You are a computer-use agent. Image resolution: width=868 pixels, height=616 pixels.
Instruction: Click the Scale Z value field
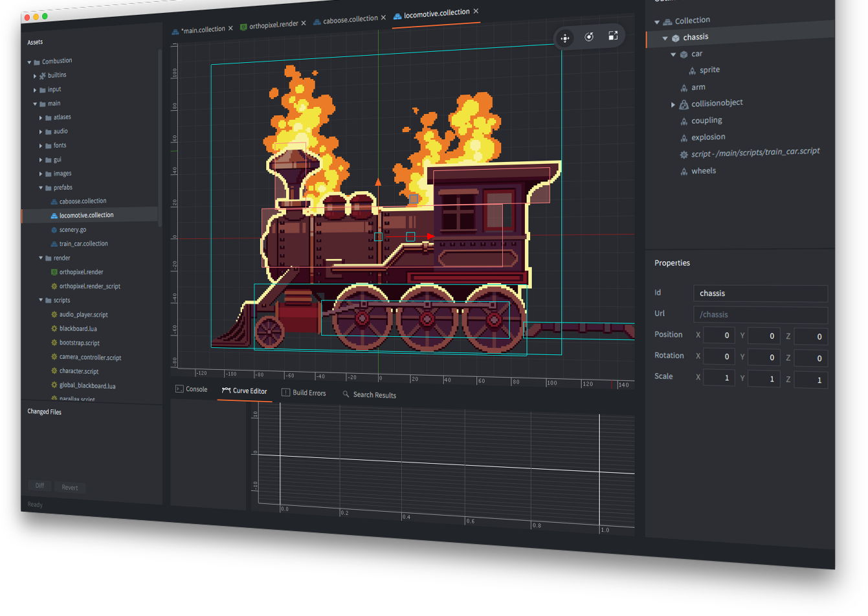(x=811, y=380)
